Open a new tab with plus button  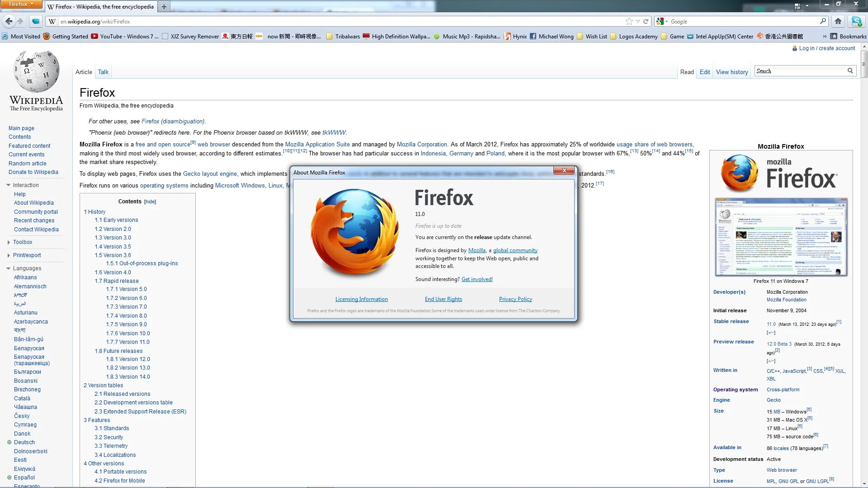[164, 7]
